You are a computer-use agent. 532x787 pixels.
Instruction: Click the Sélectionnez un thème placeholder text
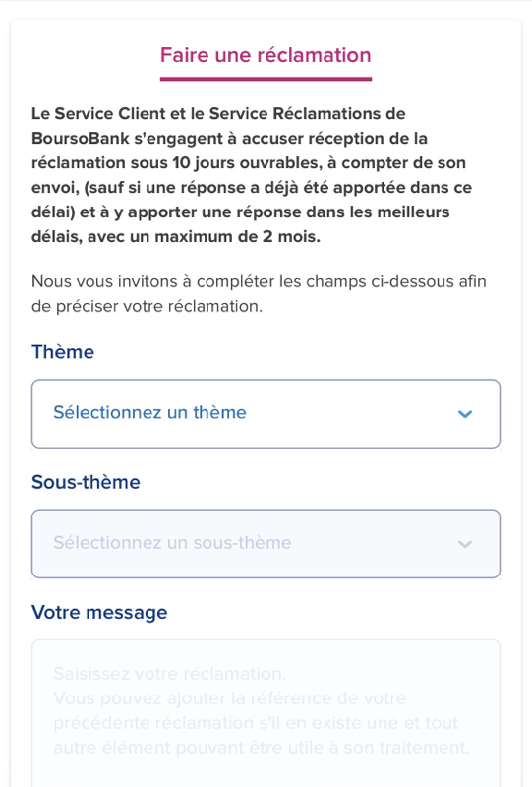[149, 412]
